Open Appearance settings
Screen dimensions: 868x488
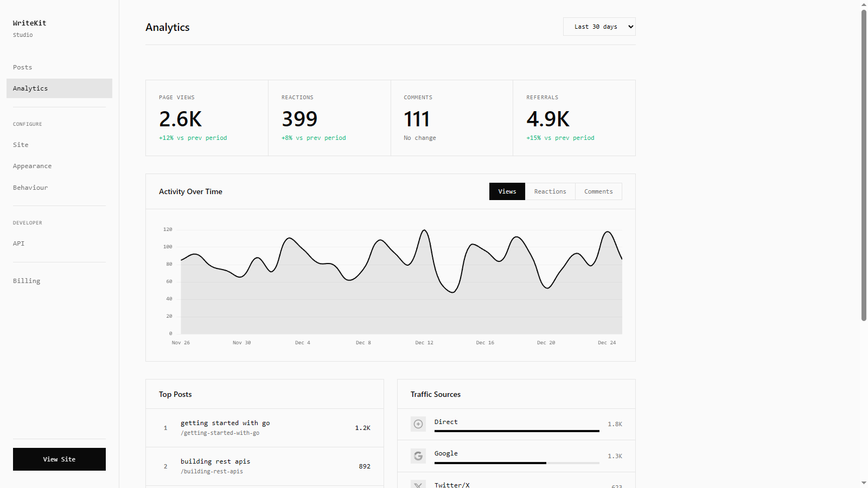33,166
